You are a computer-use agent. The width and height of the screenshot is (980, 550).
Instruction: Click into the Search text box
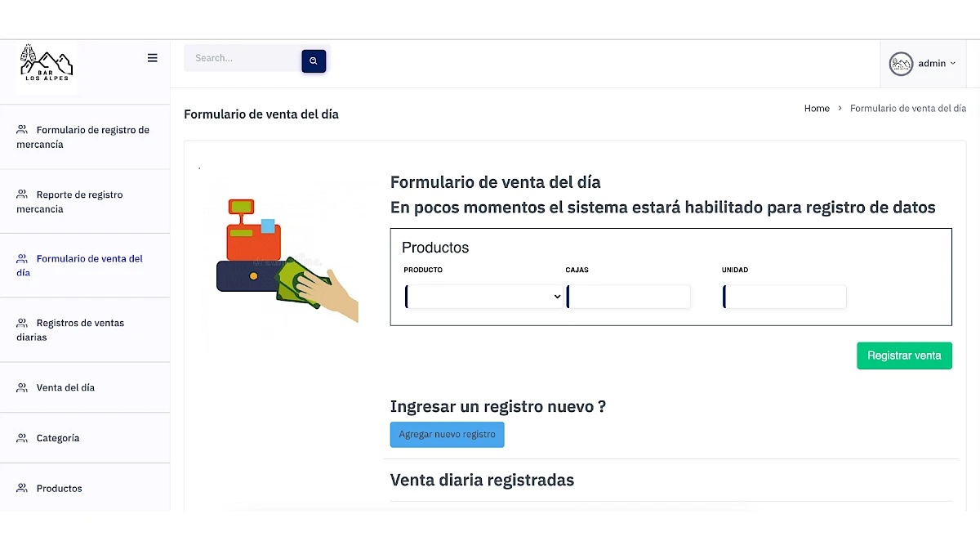[x=243, y=58]
